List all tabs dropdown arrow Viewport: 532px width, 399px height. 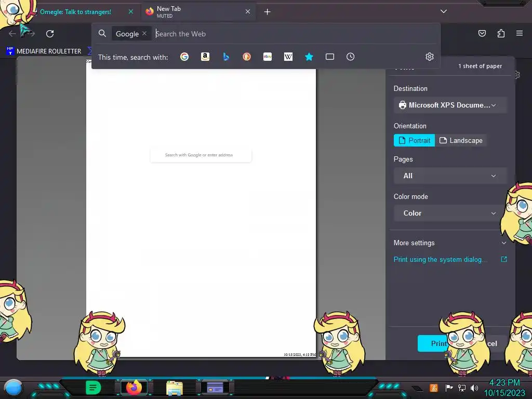click(444, 11)
